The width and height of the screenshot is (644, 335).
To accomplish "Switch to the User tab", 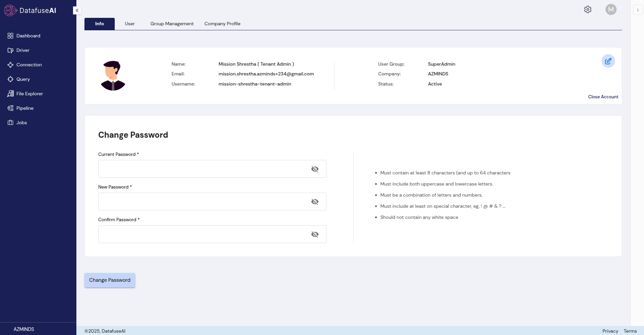I will click(x=130, y=24).
